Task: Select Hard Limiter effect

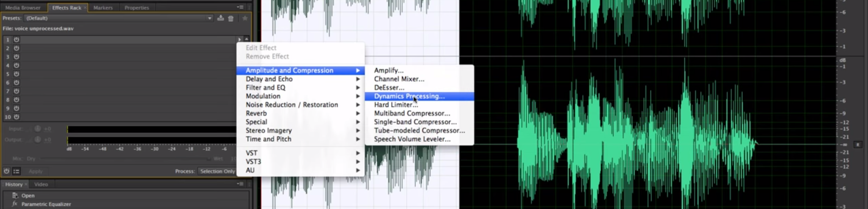Action: pyautogui.click(x=395, y=105)
